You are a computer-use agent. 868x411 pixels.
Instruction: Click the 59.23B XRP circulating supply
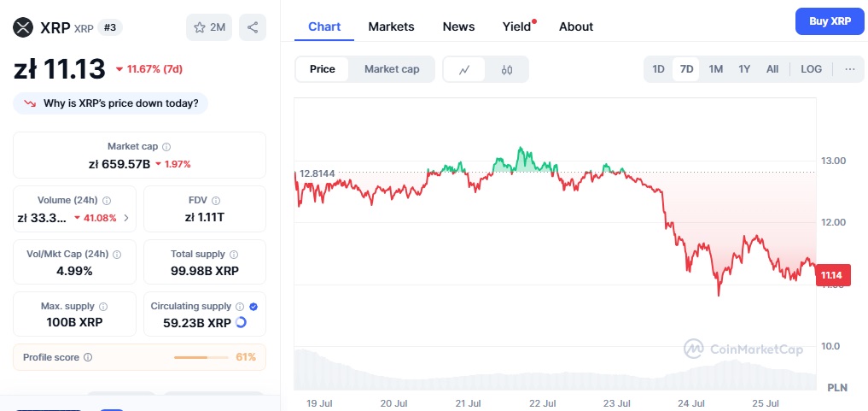tap(197, 323)
